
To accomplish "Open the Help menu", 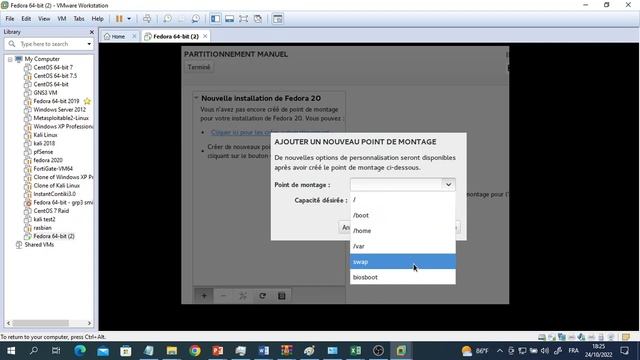I will (97, 19).
